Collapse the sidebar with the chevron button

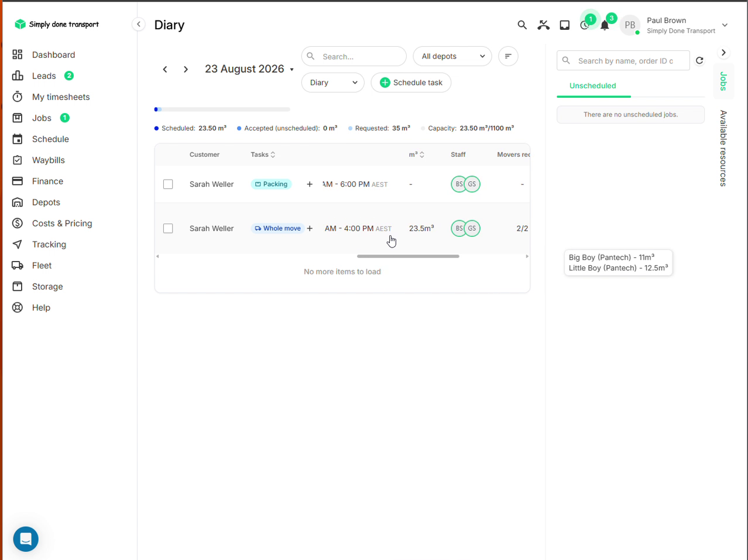click(139, 24)
